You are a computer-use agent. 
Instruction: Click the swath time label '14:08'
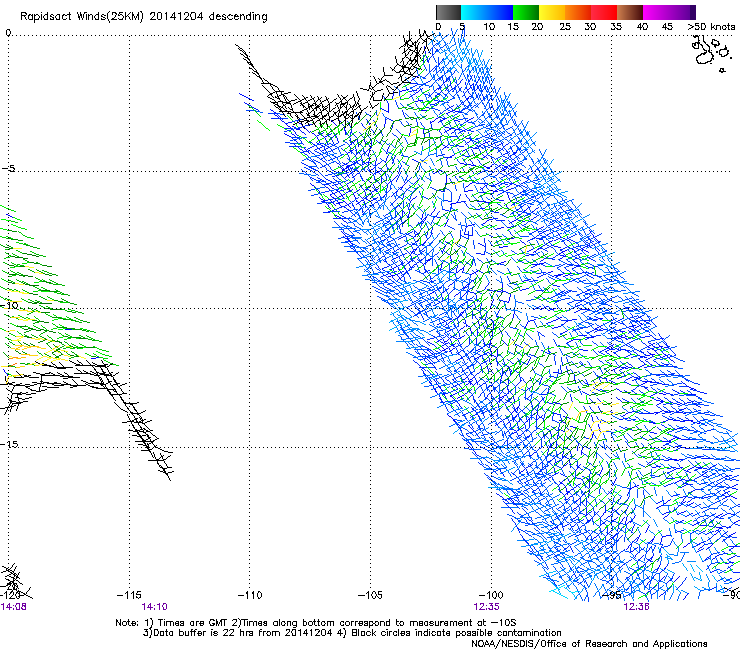pos(13,607)
